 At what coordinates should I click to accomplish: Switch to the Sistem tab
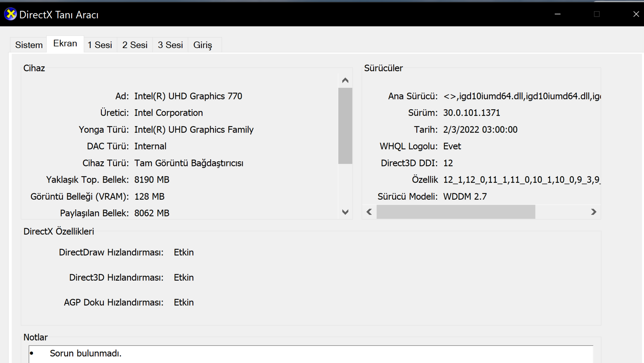29,45
